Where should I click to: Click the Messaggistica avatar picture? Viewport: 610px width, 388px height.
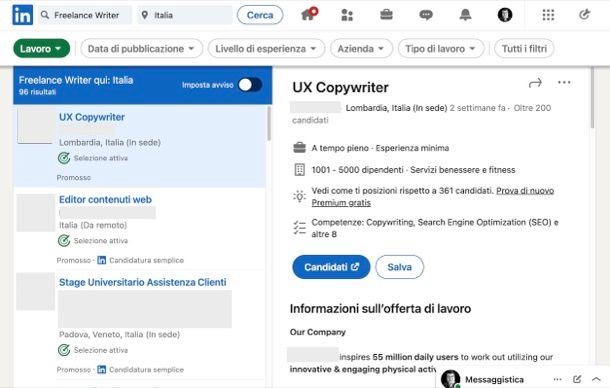click(x=450, y=379)
